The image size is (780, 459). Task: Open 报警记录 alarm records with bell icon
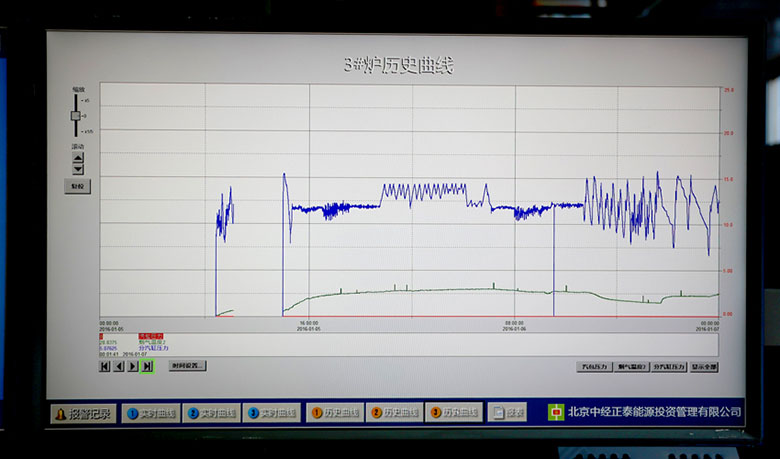pos(83,413)
